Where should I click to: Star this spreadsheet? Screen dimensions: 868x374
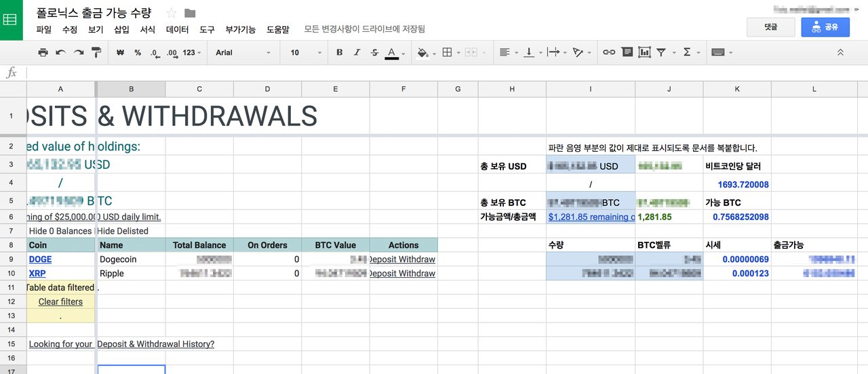coord(172,13)
